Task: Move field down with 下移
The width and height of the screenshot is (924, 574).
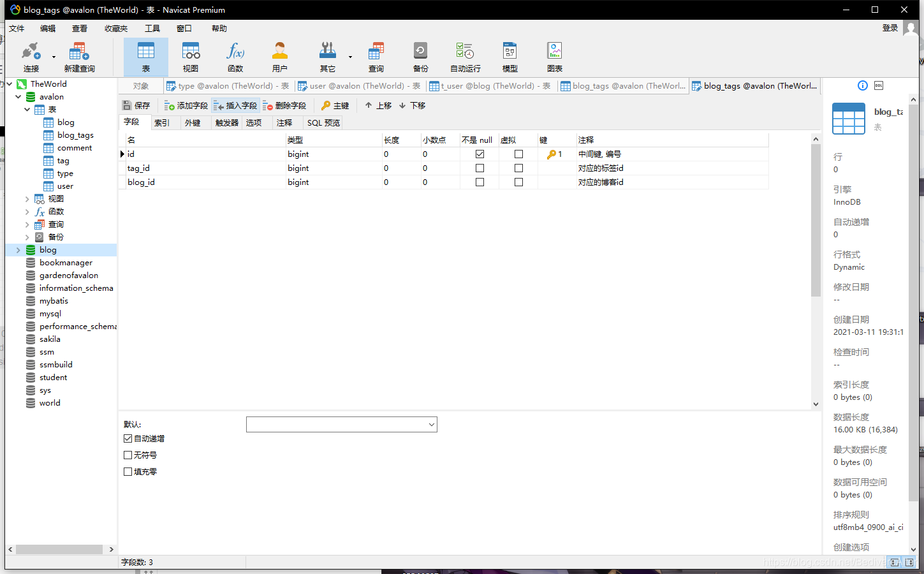Action: (412, 105)
